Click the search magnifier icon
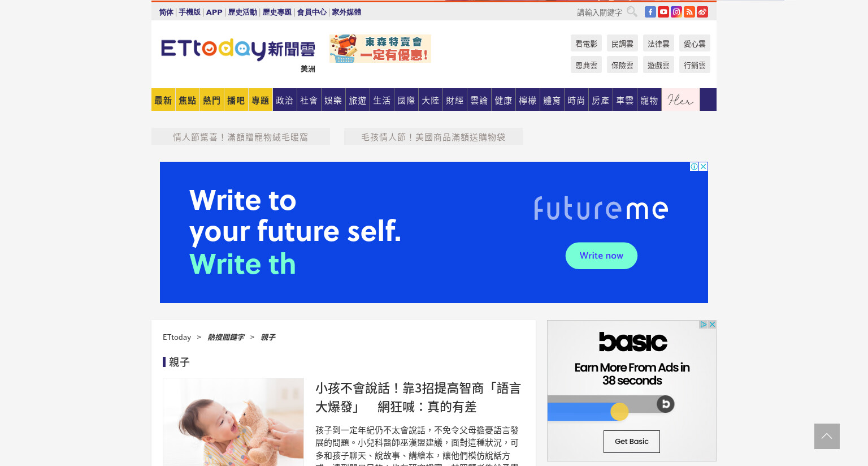 (x=632, y=12)
